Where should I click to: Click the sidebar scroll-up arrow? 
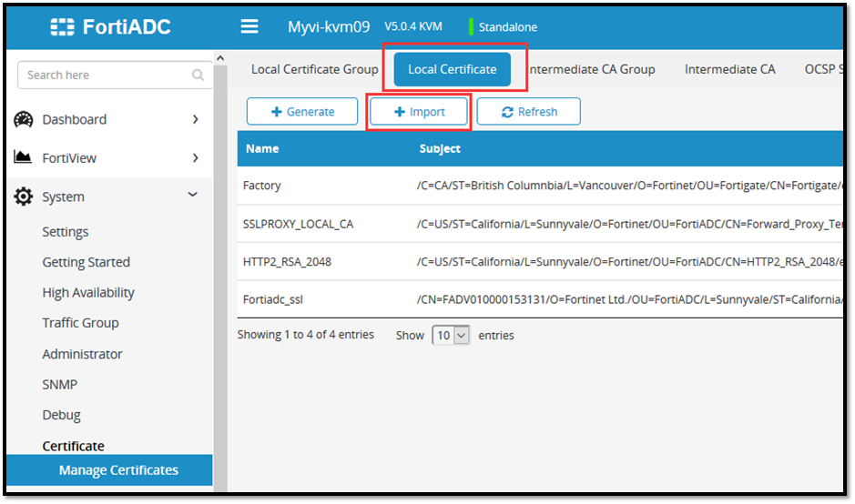[220, 57]
